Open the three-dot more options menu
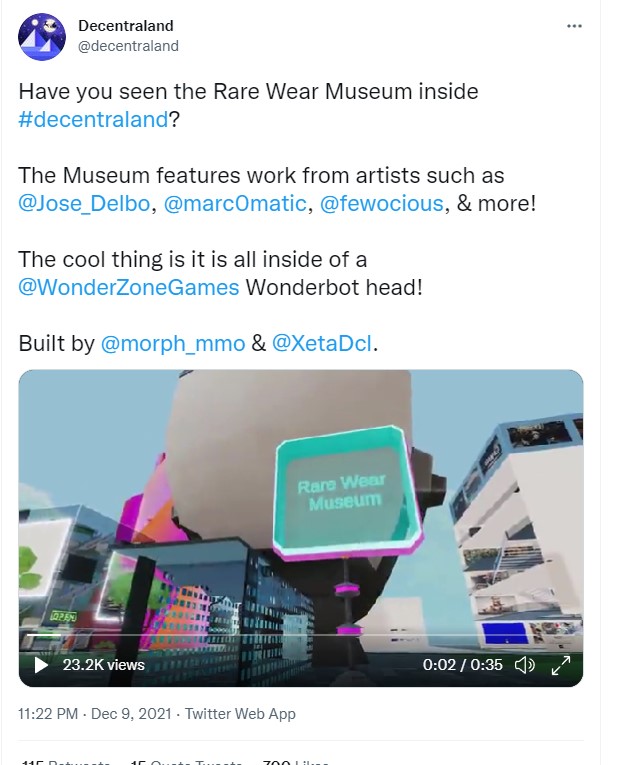 click(574, 26)
